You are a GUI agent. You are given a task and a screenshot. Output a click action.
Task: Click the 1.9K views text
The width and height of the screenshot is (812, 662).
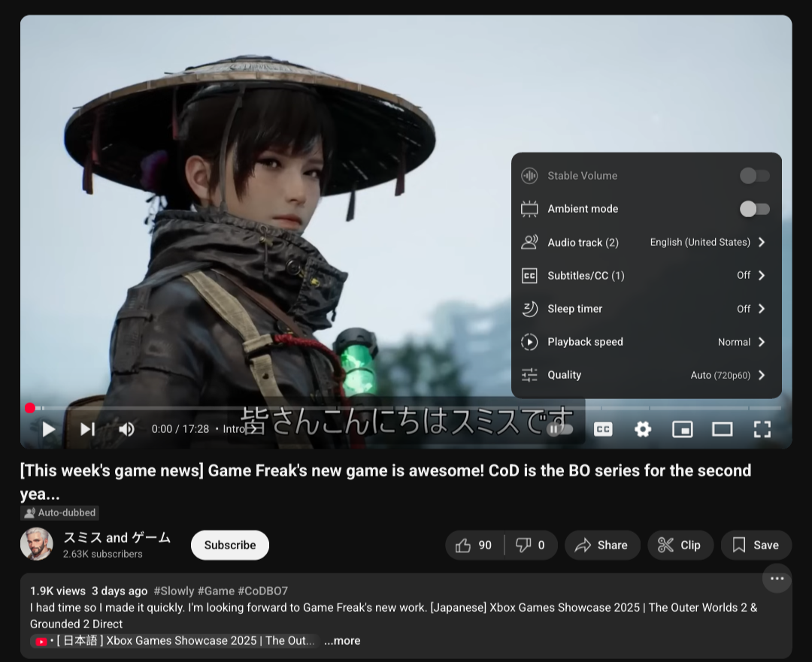pyautogui.click(x=57, y=591)
